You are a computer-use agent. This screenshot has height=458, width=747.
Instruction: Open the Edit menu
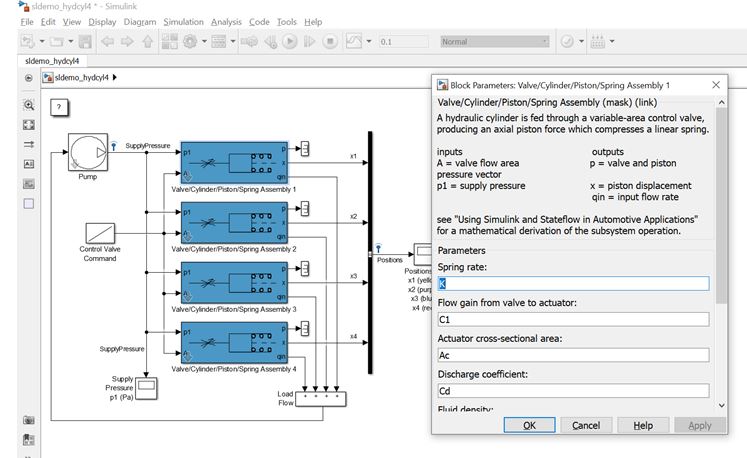click(x=48, y=22)
